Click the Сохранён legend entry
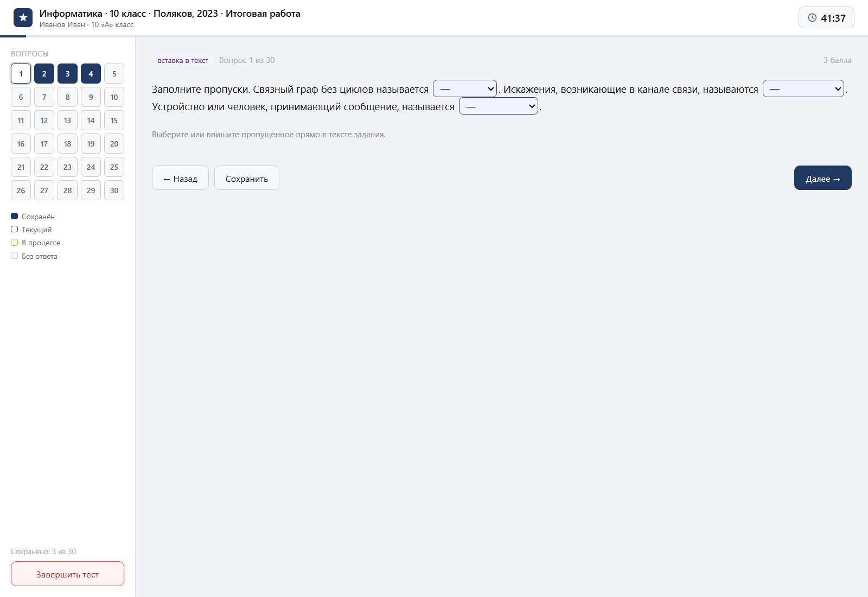The width and height of the screenshot is (868, 597). 33,217
